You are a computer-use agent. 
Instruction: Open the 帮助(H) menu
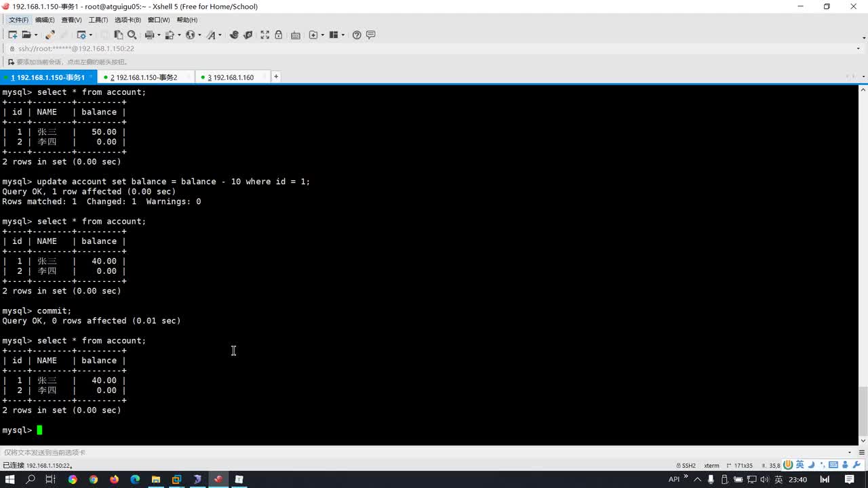tap(186, 20)
